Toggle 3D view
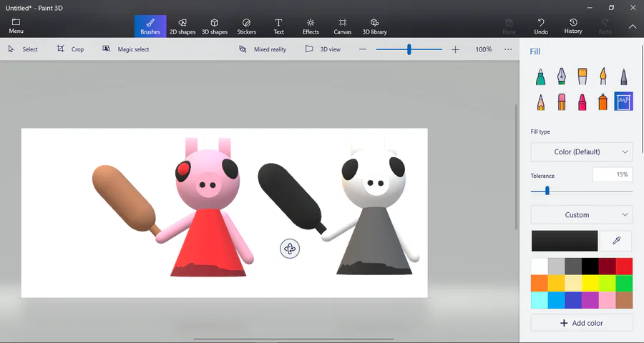The width and height of the screenshot is (644, 343). click(323, 49)
